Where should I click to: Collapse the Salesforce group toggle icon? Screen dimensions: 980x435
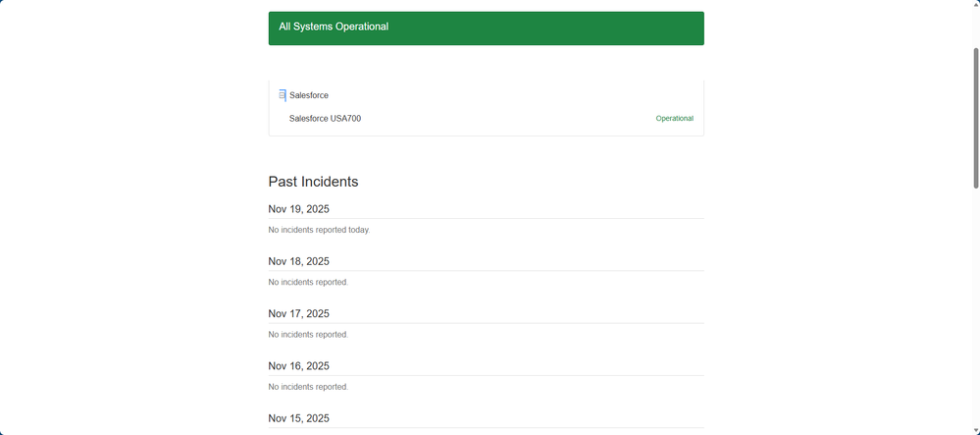click(x=282, y=95)
